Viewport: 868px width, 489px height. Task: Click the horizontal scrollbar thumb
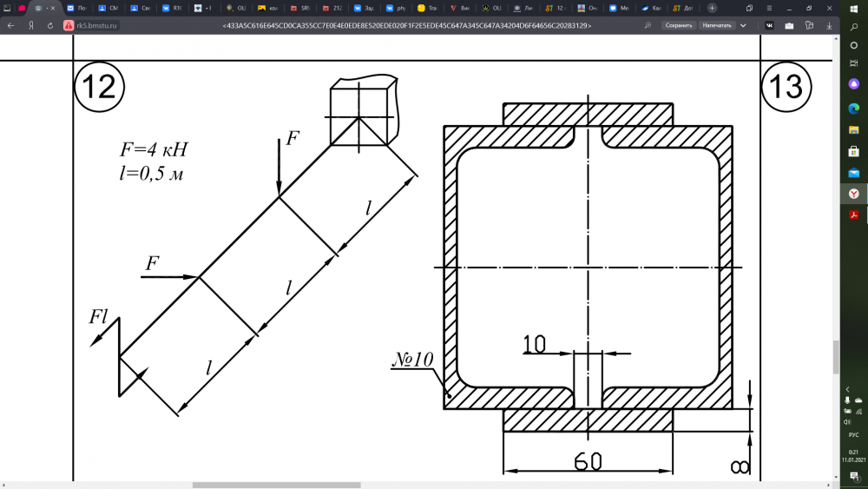pyautogui.click(x=277, y=486)
